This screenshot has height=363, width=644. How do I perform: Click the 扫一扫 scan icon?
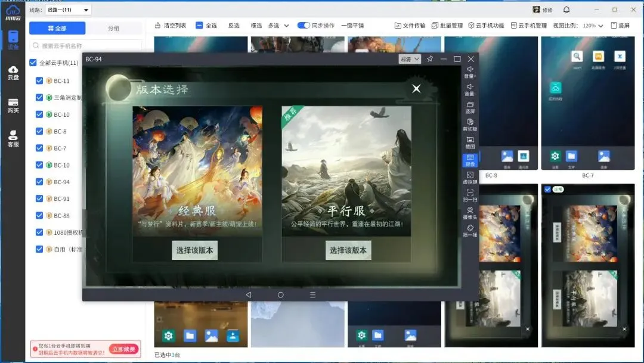[x=470, y=196]
